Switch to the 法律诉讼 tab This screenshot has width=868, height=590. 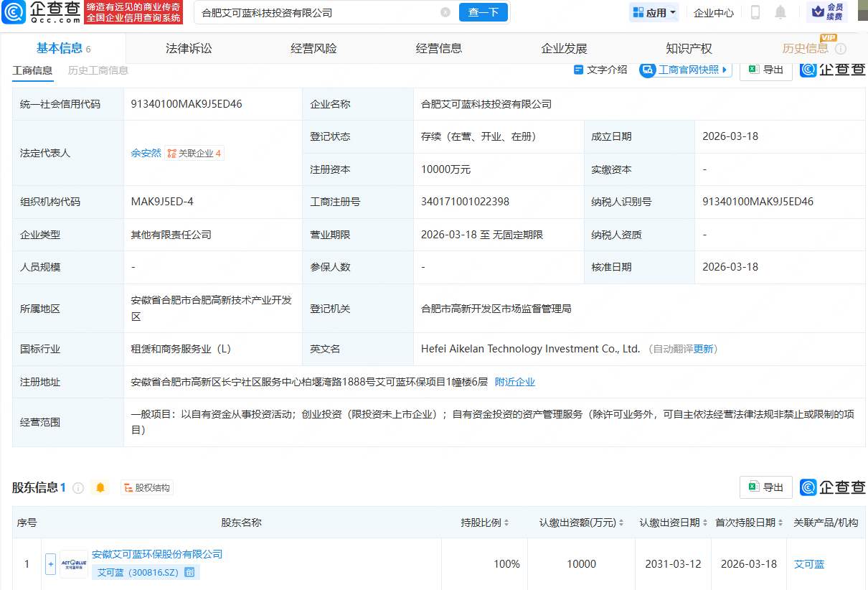coord(190,48)
